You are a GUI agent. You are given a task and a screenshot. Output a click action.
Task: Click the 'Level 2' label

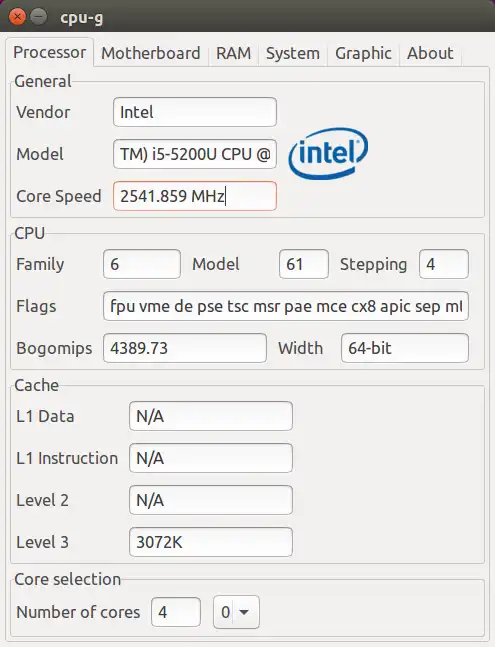(42, 501)
